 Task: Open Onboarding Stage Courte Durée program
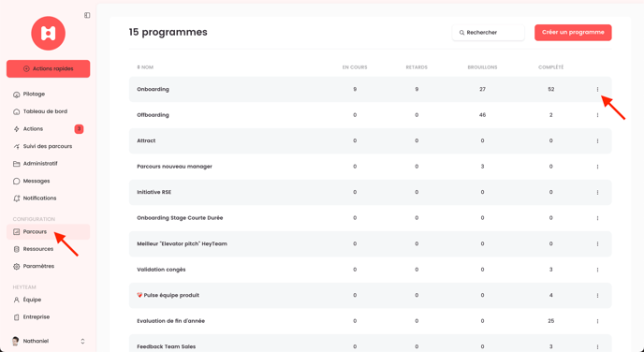click(x=180, y=218)
